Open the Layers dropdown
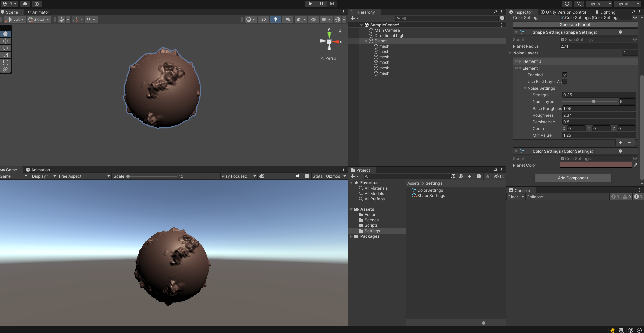This screenshot has height=333, width=644. (x=599, y=4)
